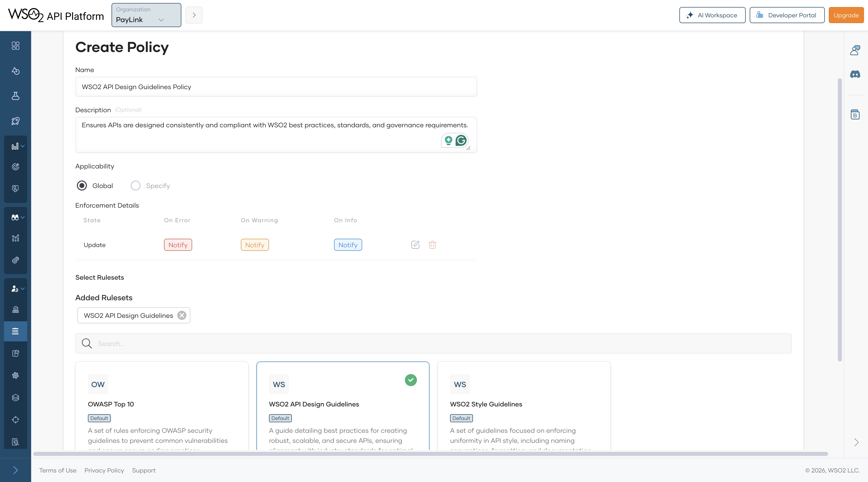This screenshot has height=482, width=868.
Task: Open the Privacy Policy footer link
Action: click(104, 470)
